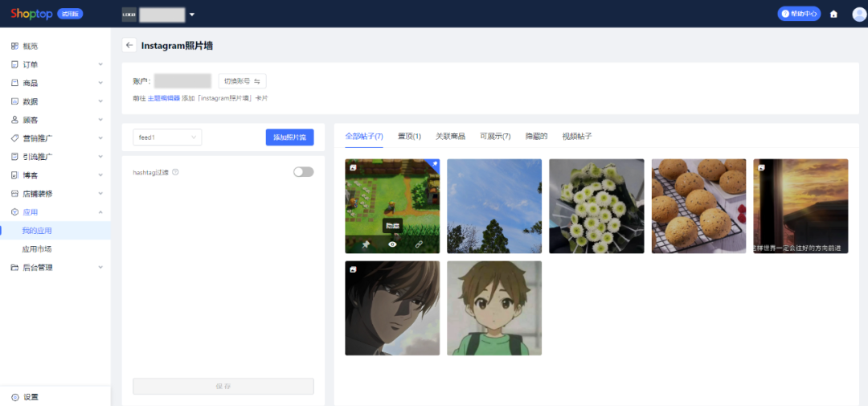Open the feed1 dropdown

167,137
